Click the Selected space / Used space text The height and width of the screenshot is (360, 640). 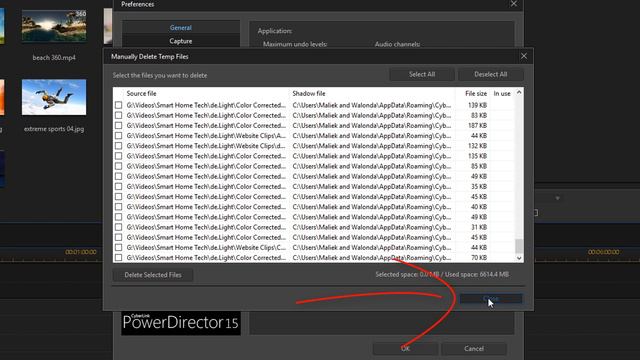click(x=442, y=275)
